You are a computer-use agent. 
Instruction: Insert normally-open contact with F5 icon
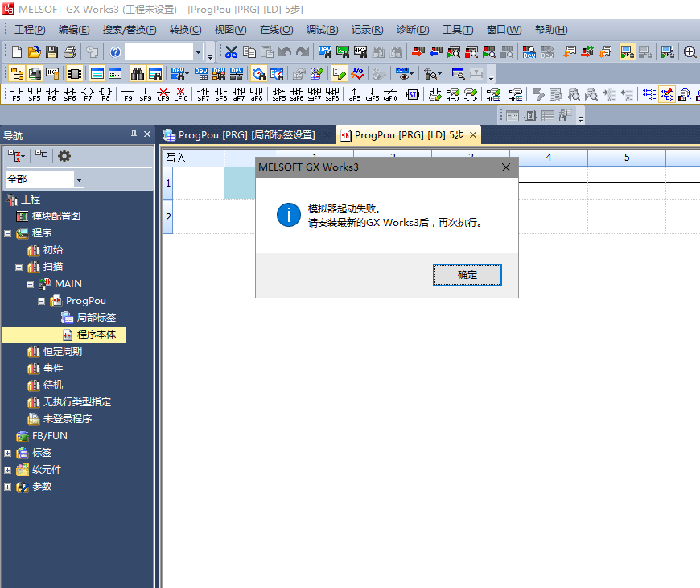coord(16,94)
